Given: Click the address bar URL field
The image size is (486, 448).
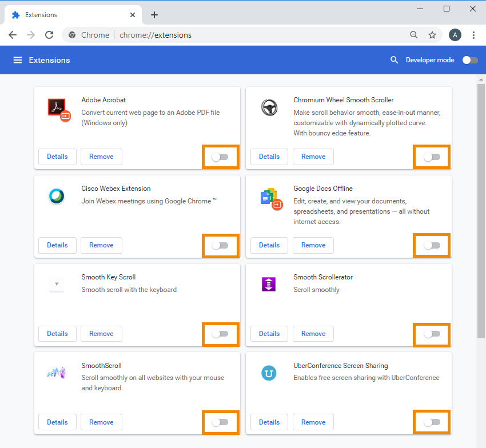Looking at the screenshot, I should [x=257, y=35].
